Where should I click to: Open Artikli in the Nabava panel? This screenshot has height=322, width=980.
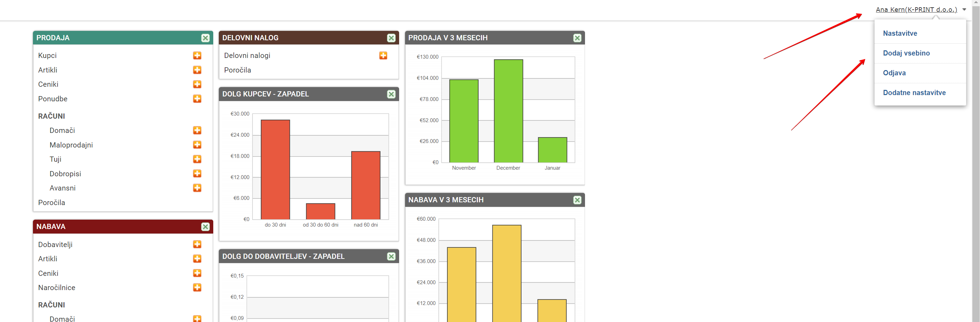[48, 259]
